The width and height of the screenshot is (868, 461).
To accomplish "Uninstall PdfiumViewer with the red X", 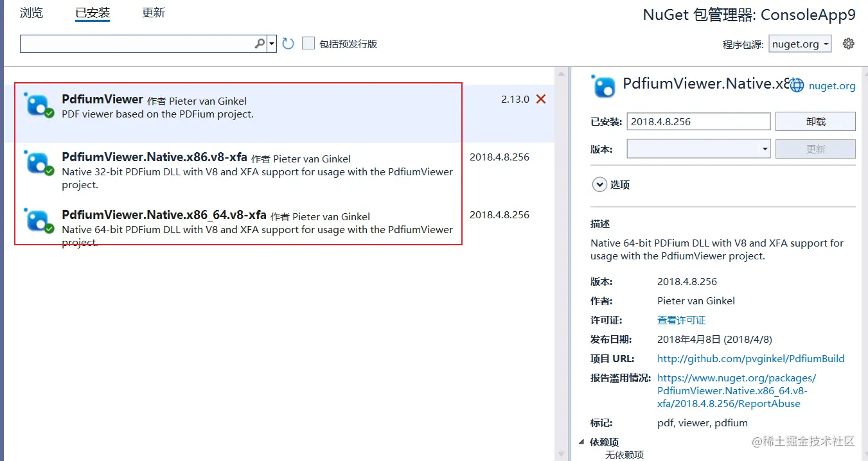I will [x=541, y=99].
